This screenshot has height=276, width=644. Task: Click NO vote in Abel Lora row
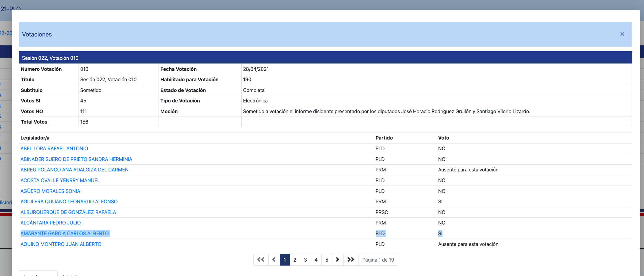click(x=442, y=148)
